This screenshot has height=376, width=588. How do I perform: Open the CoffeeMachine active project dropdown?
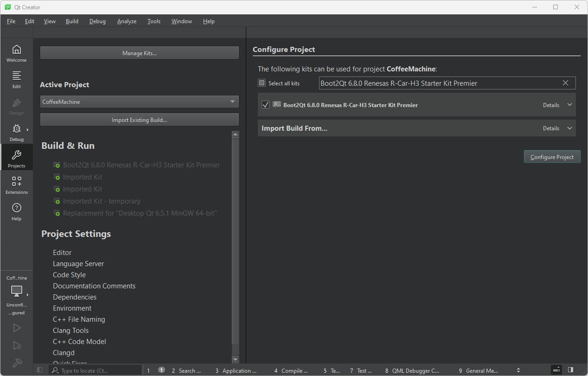(x=139, y=102)
